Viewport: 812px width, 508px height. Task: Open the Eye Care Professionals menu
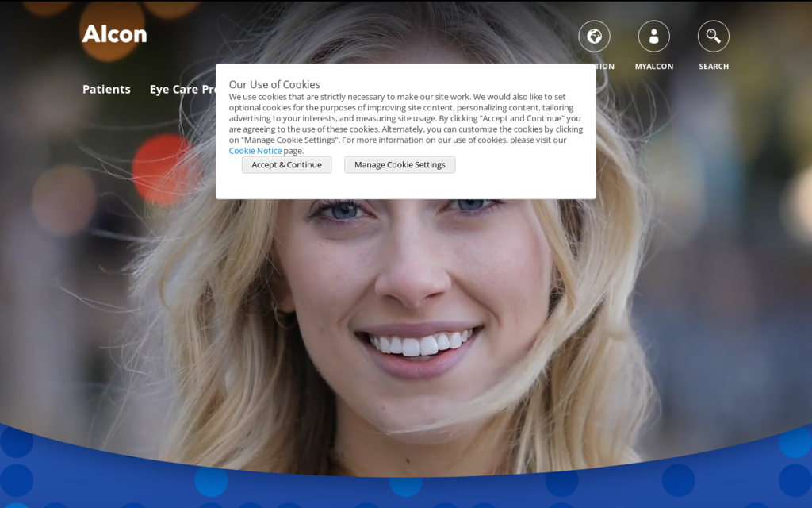pyautogui.click(x=182, y=90)
